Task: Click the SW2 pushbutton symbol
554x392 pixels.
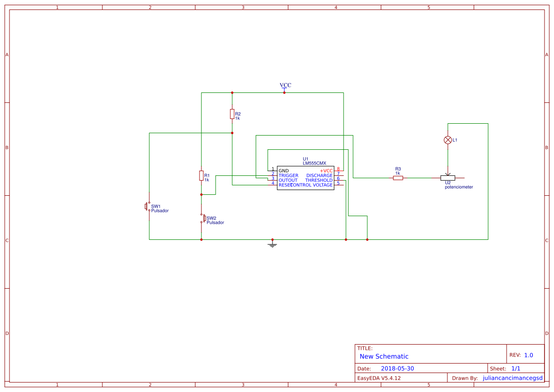Action: click(203, 219)
